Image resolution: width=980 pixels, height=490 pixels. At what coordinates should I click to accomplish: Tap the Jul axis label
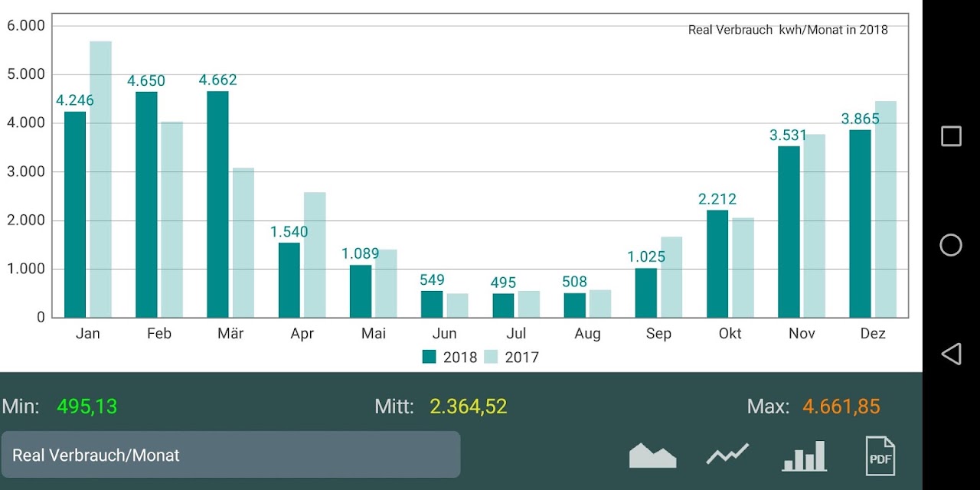pos(516,334)
